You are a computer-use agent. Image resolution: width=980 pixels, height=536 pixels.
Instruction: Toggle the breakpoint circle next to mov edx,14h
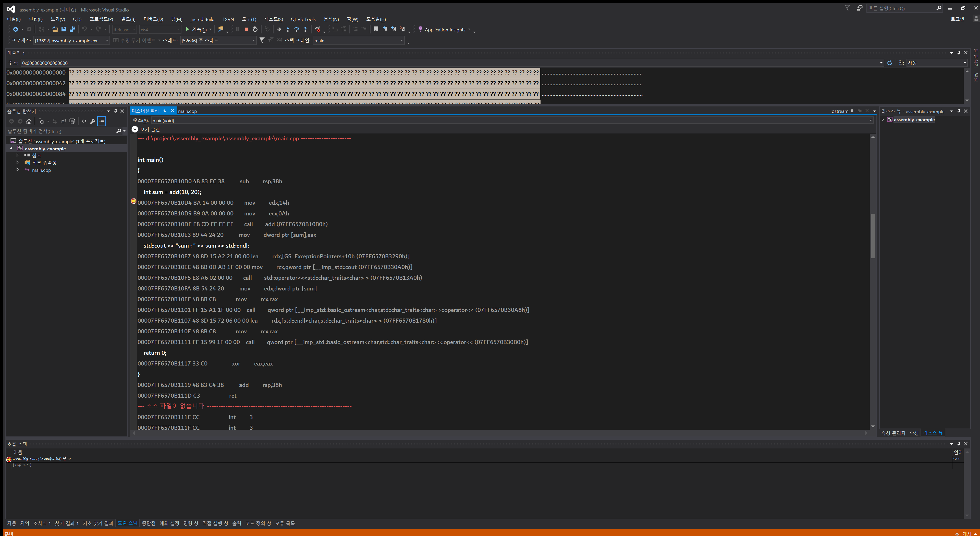pos(133,201)
